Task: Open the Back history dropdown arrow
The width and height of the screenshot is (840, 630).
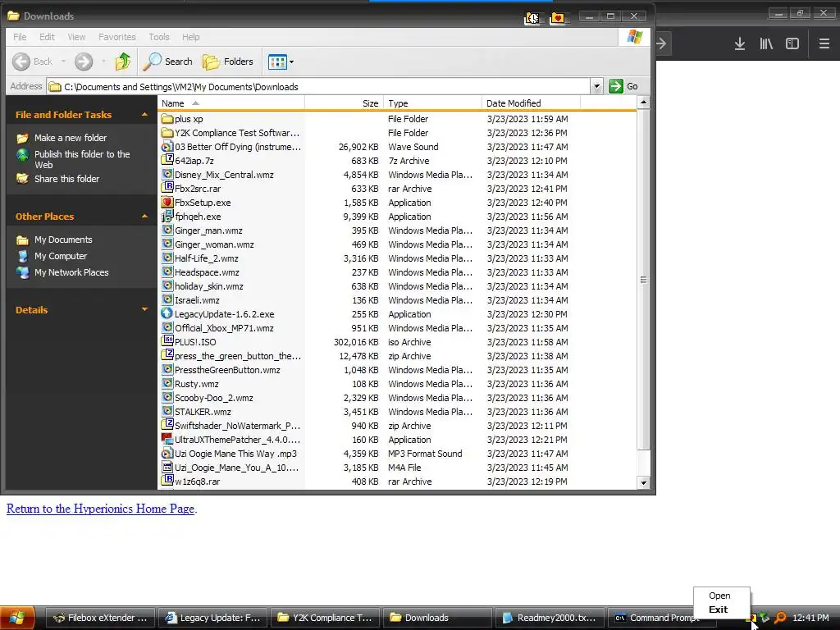Action: point(63,62)
